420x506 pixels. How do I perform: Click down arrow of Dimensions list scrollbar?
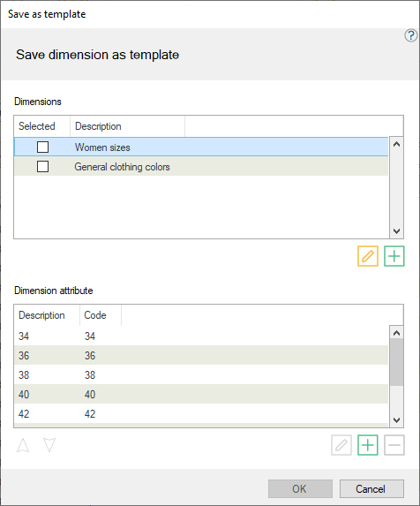pos(396,231)
